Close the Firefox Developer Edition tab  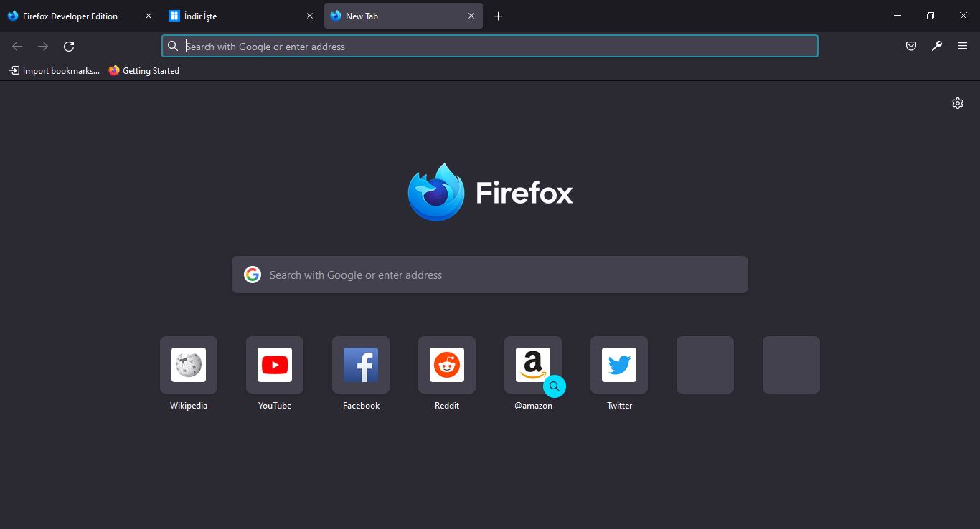pyautogui.click(x=149, y=16)
